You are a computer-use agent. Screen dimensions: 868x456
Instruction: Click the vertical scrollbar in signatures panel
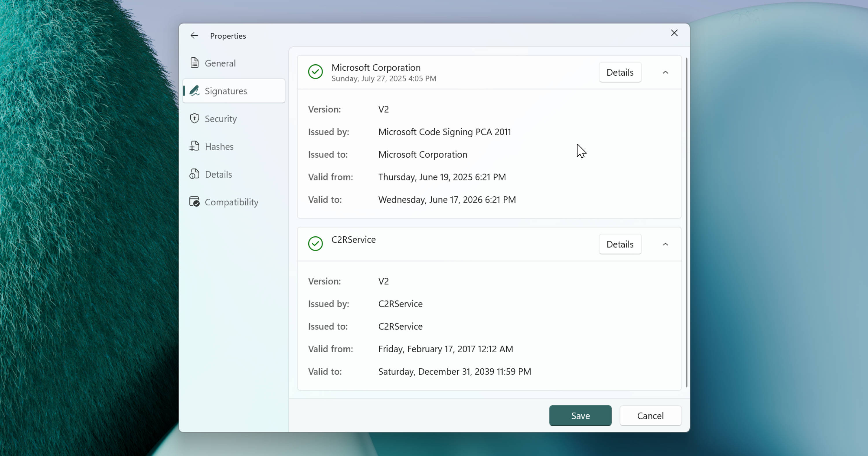point(686,222)
